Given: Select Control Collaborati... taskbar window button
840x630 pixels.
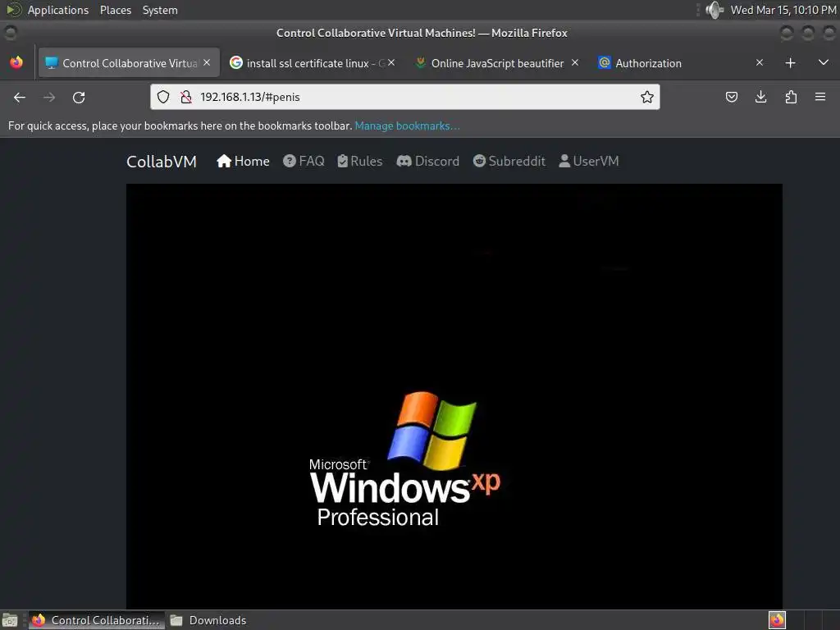Looking at the screenshot, I should [97, 620].
